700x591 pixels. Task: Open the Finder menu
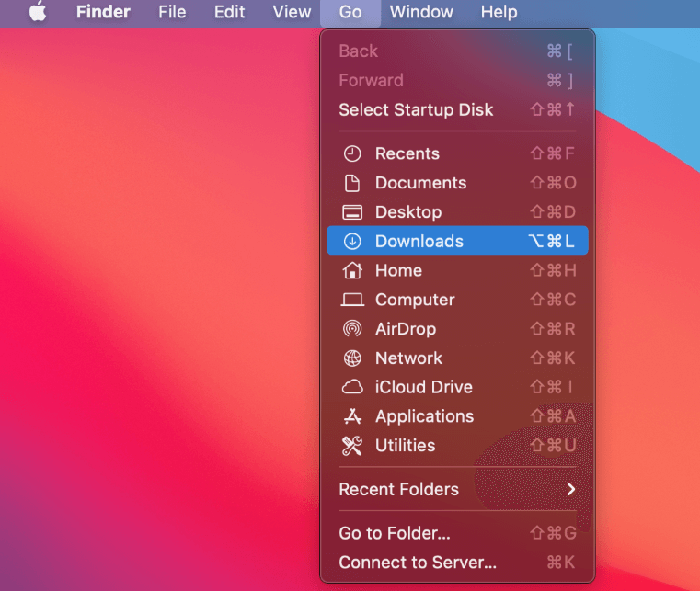pyautogui.click(x=103, y=12)
